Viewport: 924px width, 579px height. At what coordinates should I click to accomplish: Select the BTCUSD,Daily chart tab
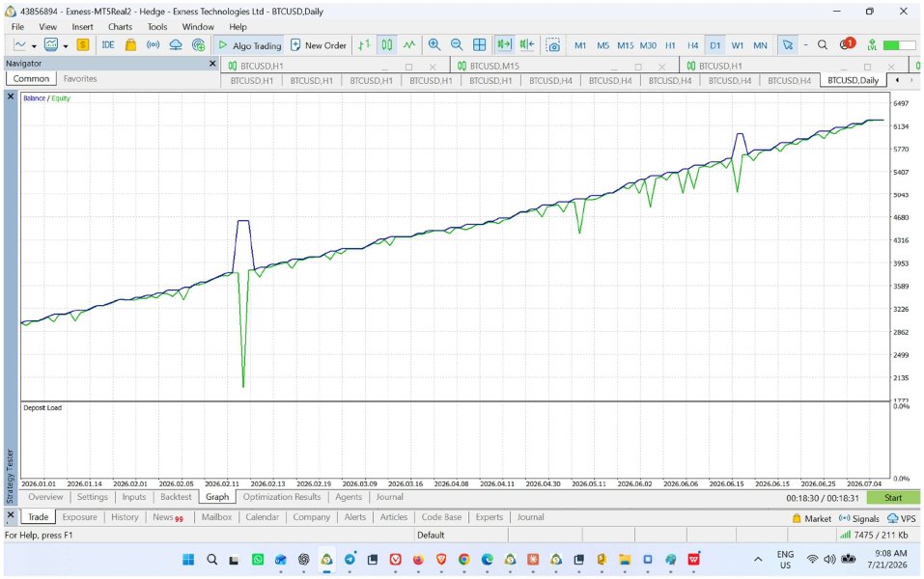(853, 80)
